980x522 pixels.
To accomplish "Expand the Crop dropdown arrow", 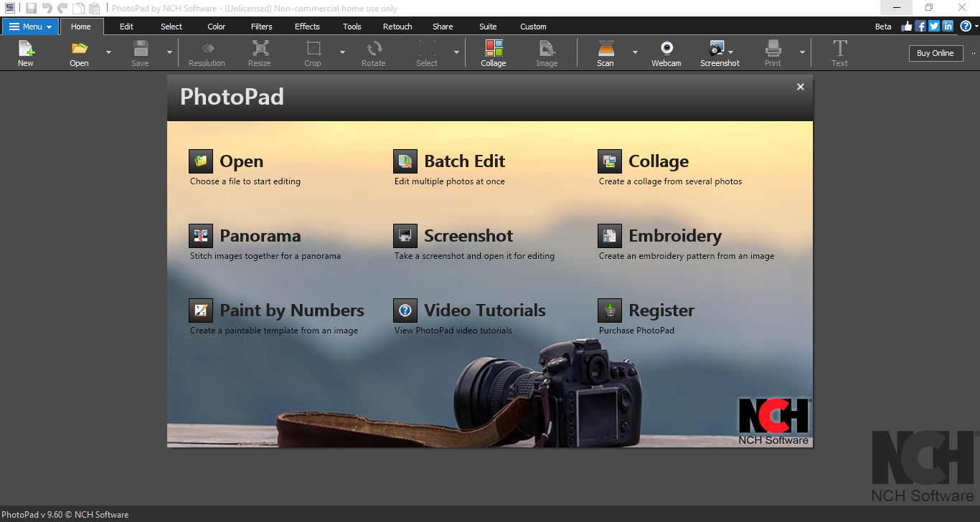I will pyautogui.click(x=342, y=52).
